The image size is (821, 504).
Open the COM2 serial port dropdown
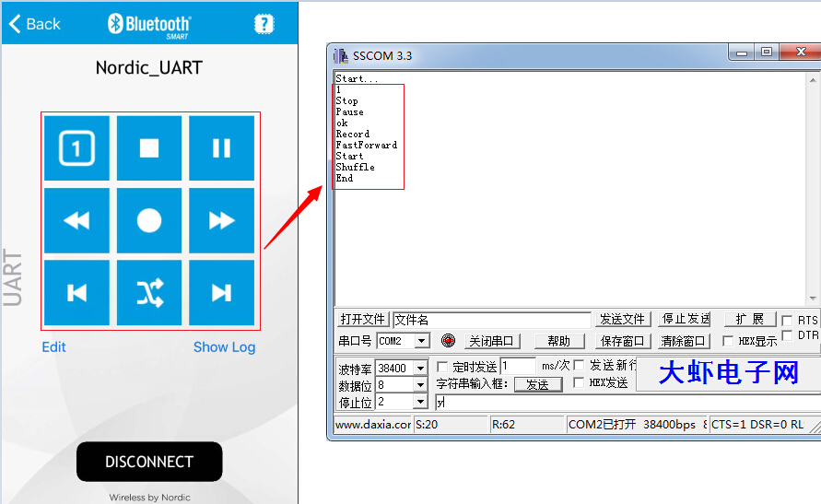point(421,341)
